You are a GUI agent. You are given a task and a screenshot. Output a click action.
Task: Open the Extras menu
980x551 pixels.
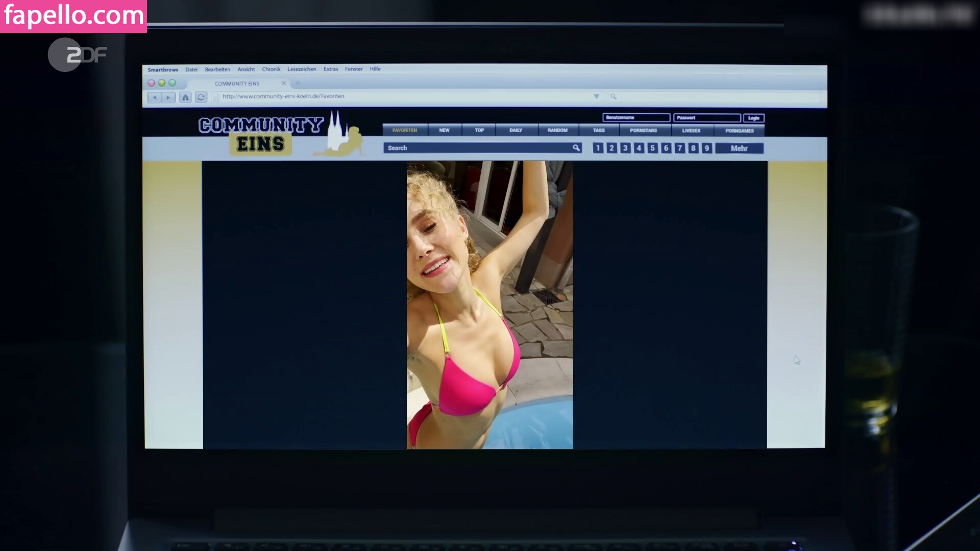coord(331,69)
